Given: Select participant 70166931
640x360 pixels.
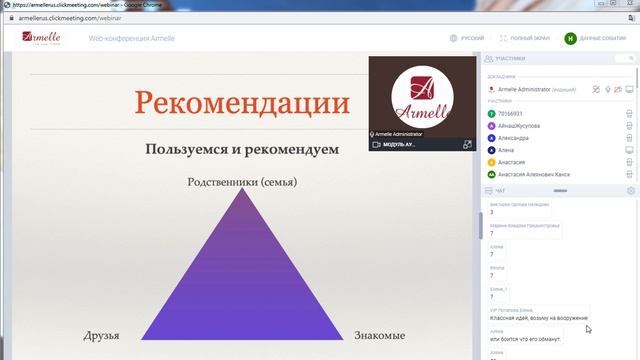Looking at the screenshot, I should [510, 114].
